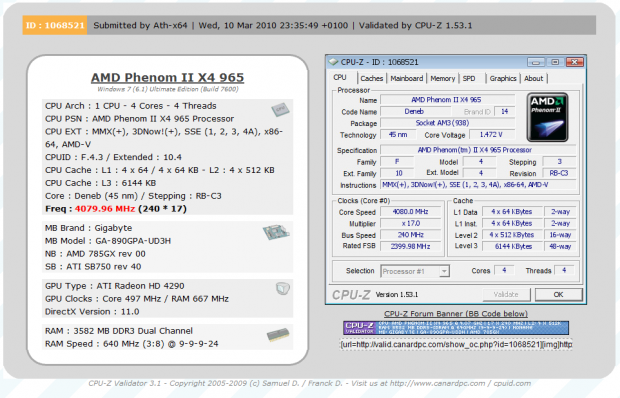Click the Rated FSB 2399.98 MHz value
This screenshot has height=398, width=620.
410,246
